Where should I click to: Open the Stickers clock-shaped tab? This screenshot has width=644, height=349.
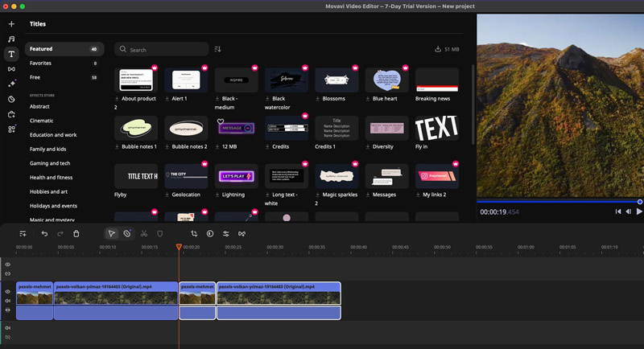pyautogui.click(x=11, y=99)
